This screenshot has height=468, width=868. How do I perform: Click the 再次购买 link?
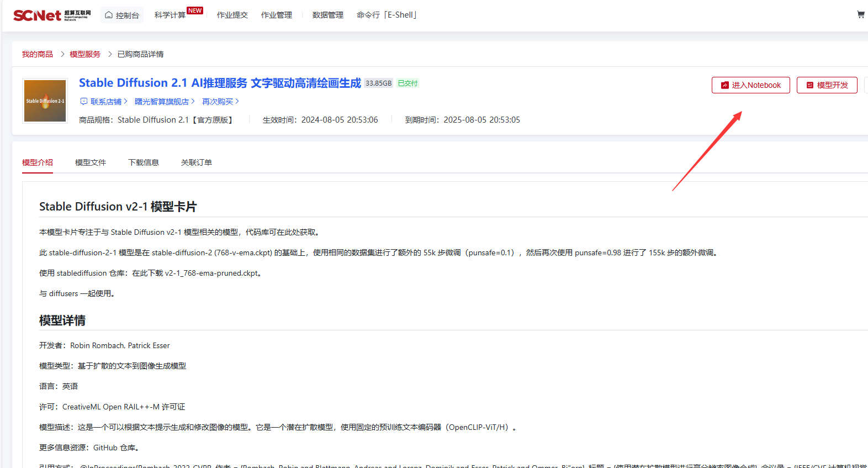[218, 102]
